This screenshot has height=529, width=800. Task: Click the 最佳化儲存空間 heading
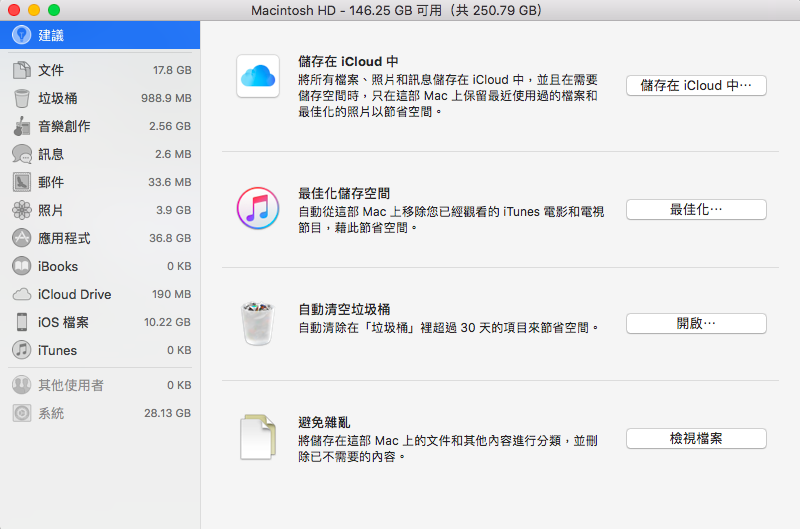click(344, 193)
